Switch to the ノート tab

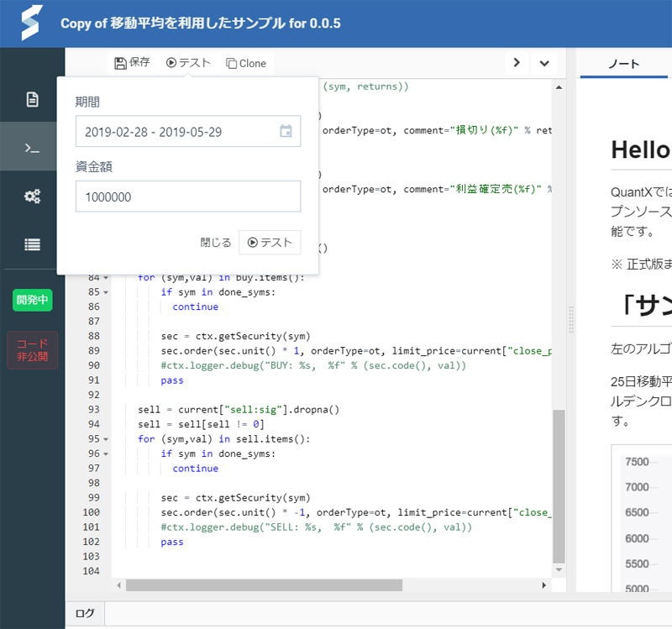623,64
